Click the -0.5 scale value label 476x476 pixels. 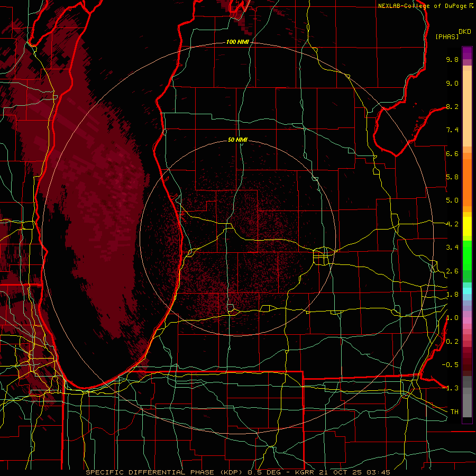click(x=450, y=365)
